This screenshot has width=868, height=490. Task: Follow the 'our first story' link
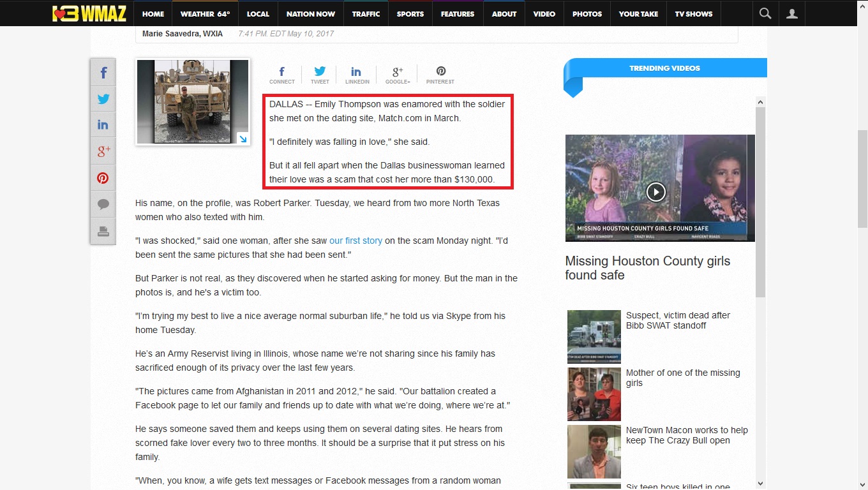click(x=355, y=241)
